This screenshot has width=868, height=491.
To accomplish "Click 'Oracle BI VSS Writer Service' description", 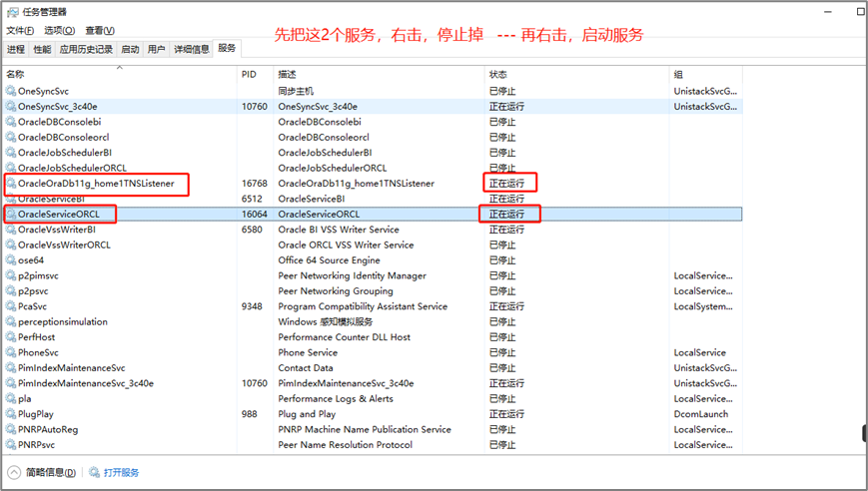I will [x=339, y=230].
